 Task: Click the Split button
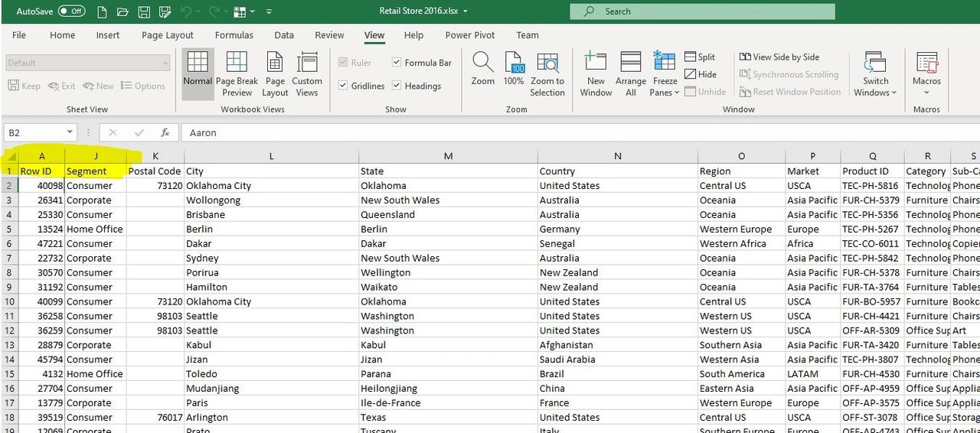700,57
